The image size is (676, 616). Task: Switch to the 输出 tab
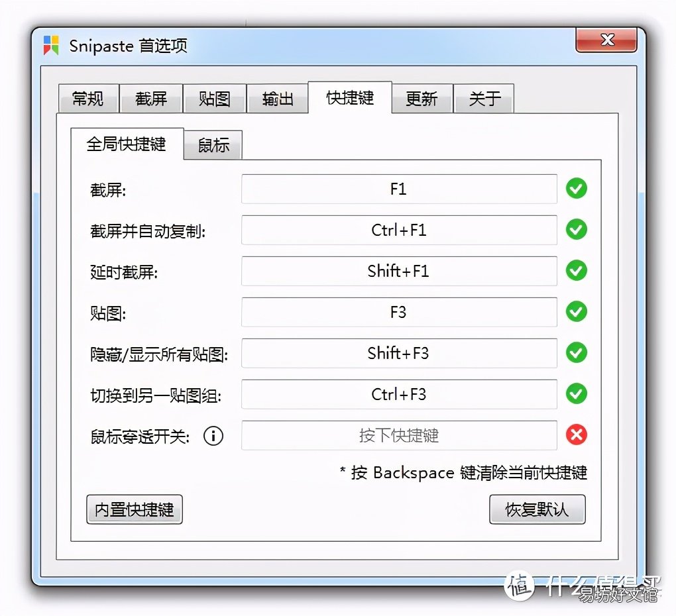(277, 99)
